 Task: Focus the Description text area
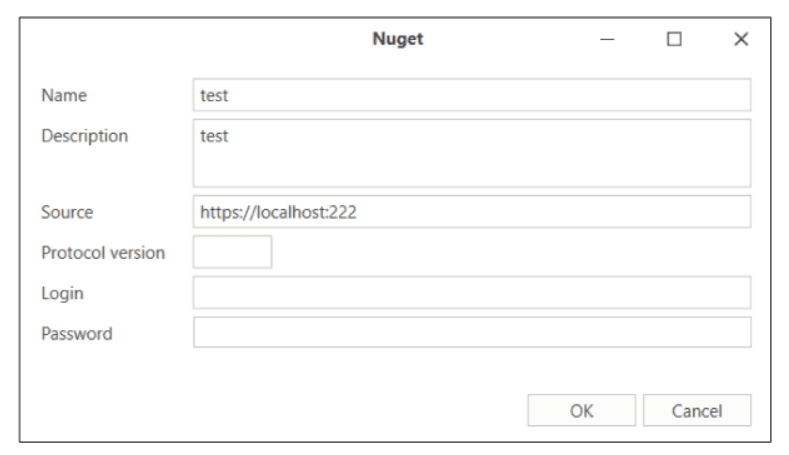[471, 153]
